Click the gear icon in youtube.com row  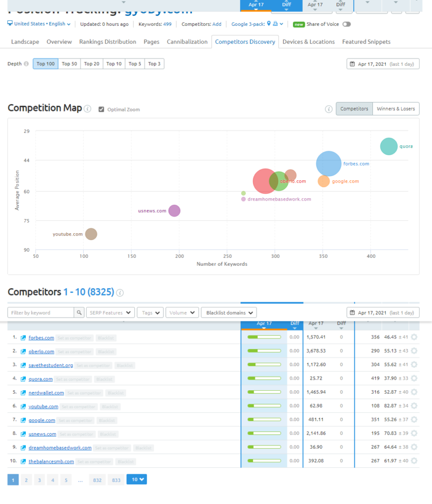point(415,406)
